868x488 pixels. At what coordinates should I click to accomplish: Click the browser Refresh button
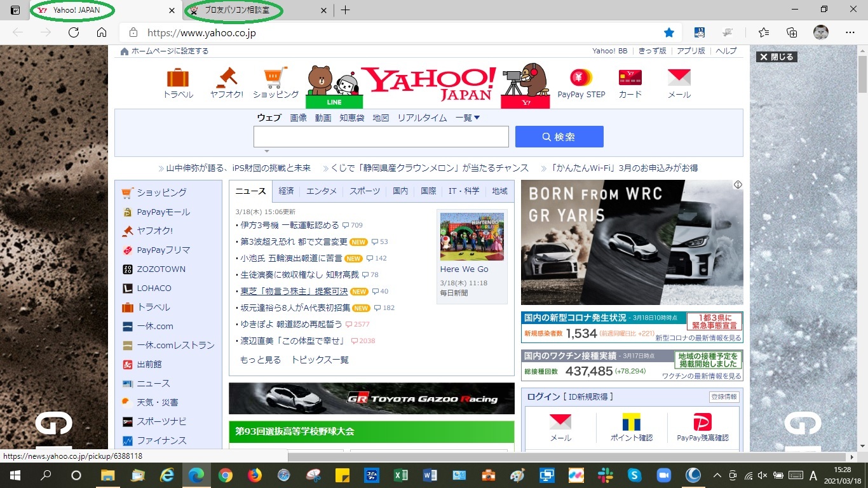(74, 32)
